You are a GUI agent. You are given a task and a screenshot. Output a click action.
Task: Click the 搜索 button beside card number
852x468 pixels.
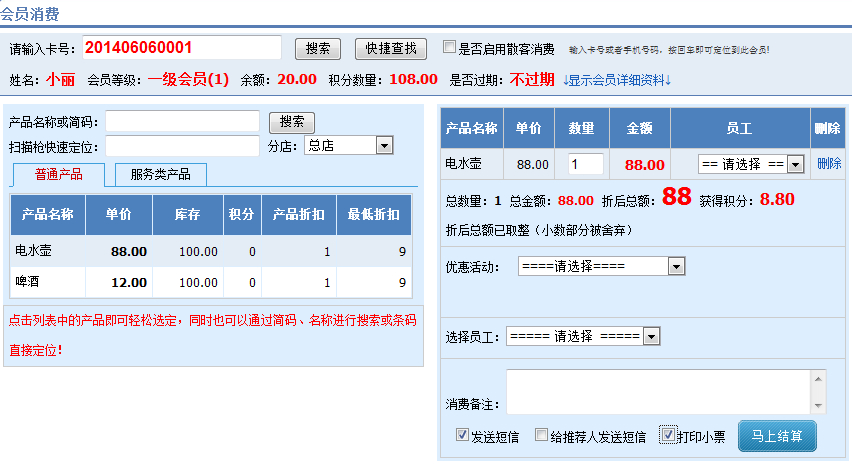click(318, 48)
